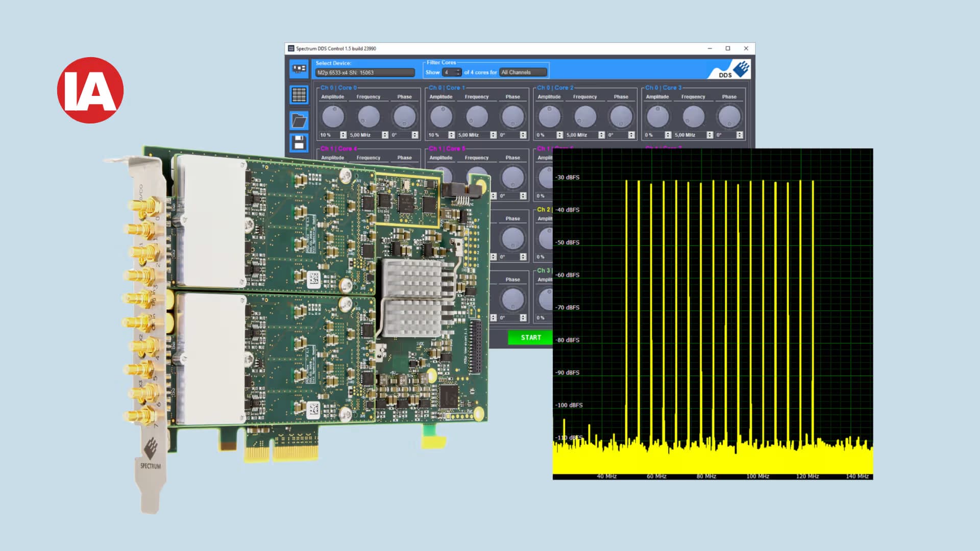Click the Ch 0 Core 1 Frequency knob

477,117
